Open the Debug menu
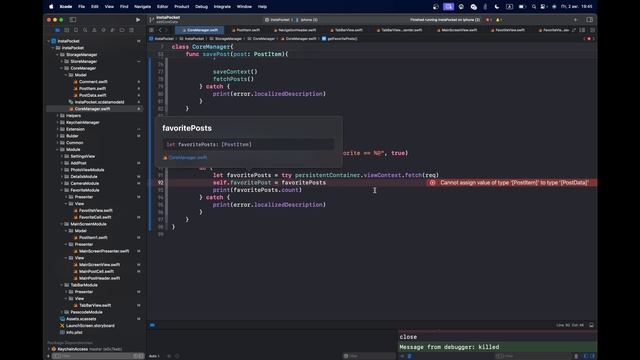Image resolution: width=640 pixels, height=360 pixels. 201,7
